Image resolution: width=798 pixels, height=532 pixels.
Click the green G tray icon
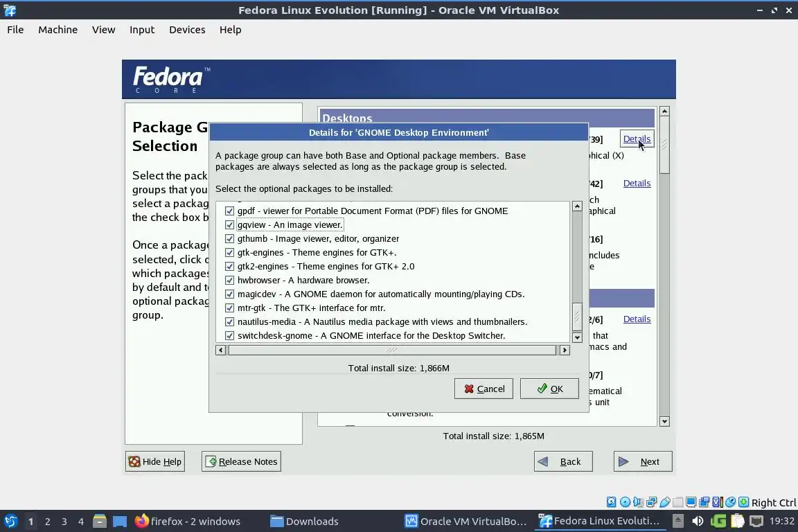pyautogui.click(x=718, y=521)
